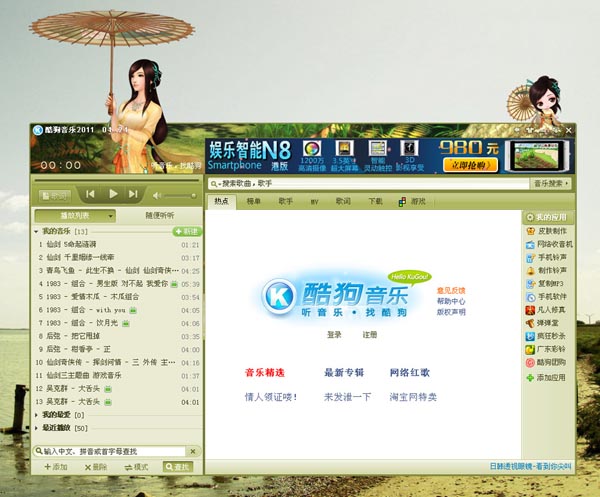600x497 pixels.
Task: Seek on the playback progress bar
Action: (x=117, y=180)
